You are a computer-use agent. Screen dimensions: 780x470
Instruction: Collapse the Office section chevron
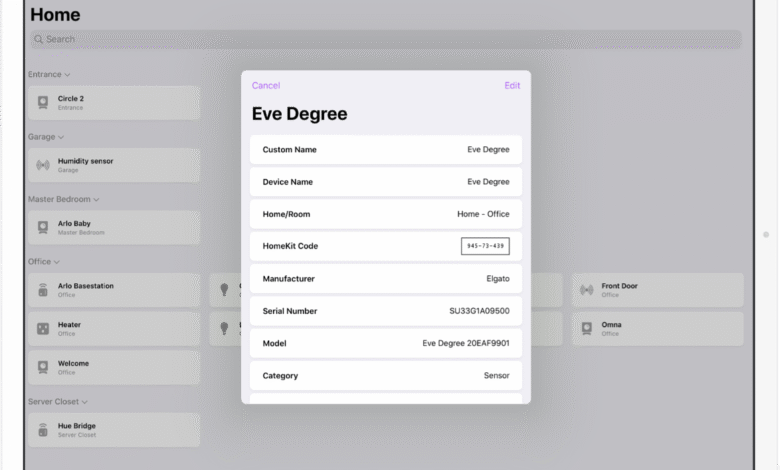(57, 262)
